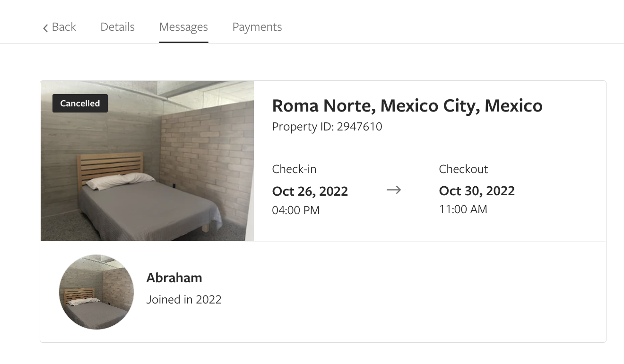The image size is (624, 364).
Task: Select the Messages tab
Action: (x=183, y=27)
